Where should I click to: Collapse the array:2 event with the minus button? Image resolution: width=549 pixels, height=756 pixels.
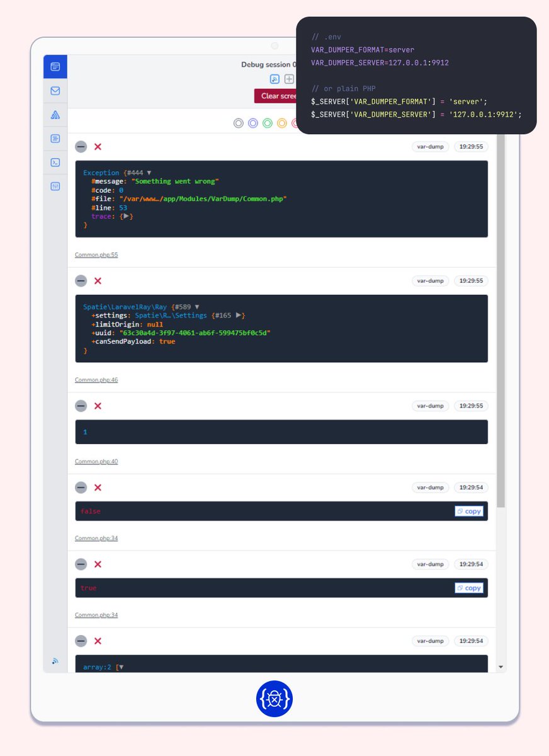click(81, 641)
